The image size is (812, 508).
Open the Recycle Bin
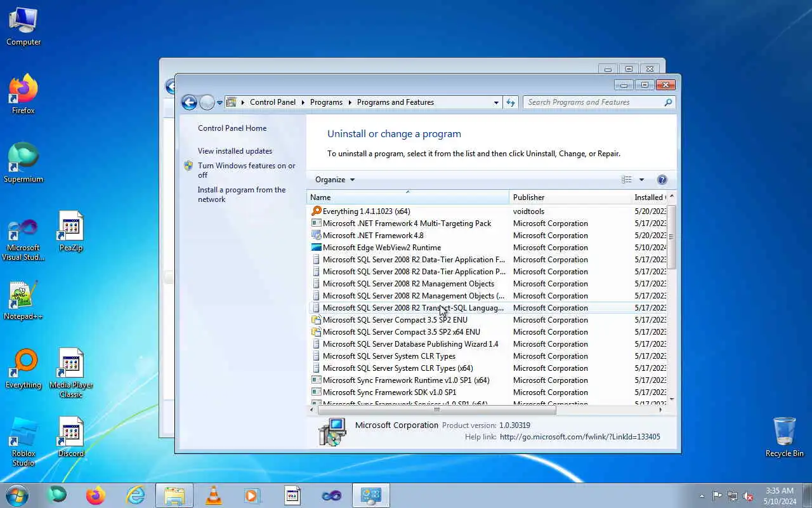click(785, 437)
